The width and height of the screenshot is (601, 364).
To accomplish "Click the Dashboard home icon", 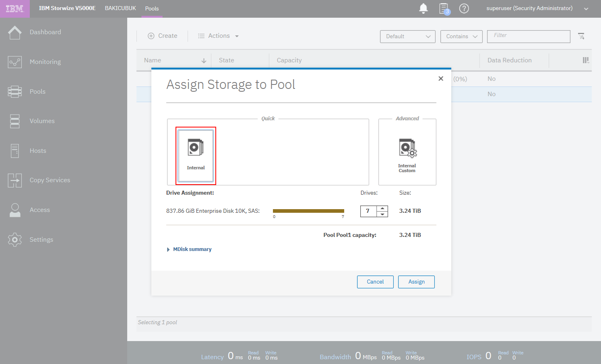I will click(x=15, y=32).
